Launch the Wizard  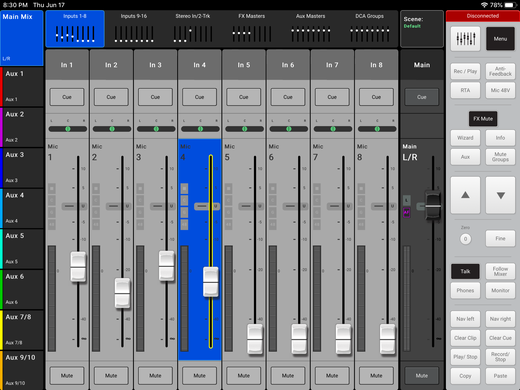click(x=465, y=138)
